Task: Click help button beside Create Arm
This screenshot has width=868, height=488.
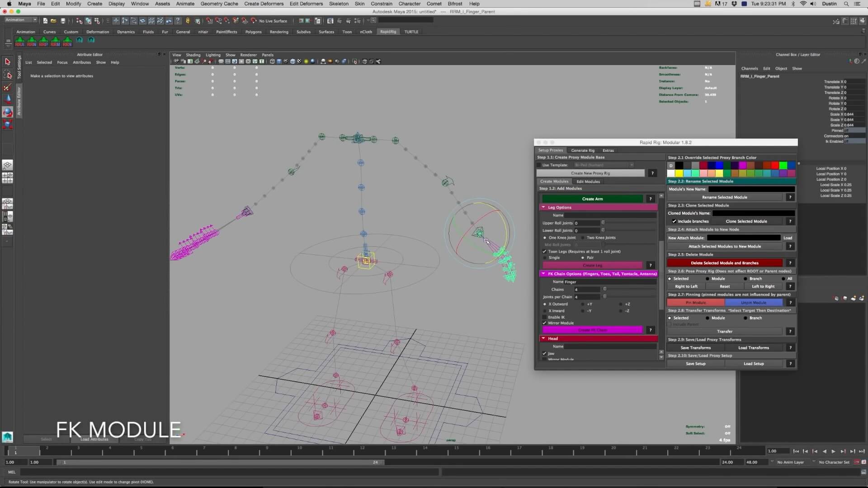Action: (651, 199)
